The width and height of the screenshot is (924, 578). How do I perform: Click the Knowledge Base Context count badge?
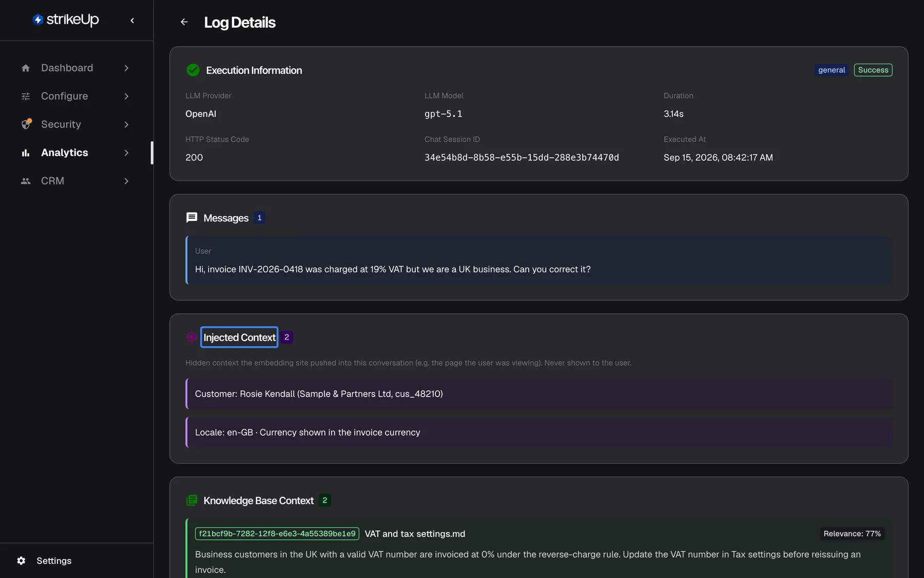click(x=324, y=500)
